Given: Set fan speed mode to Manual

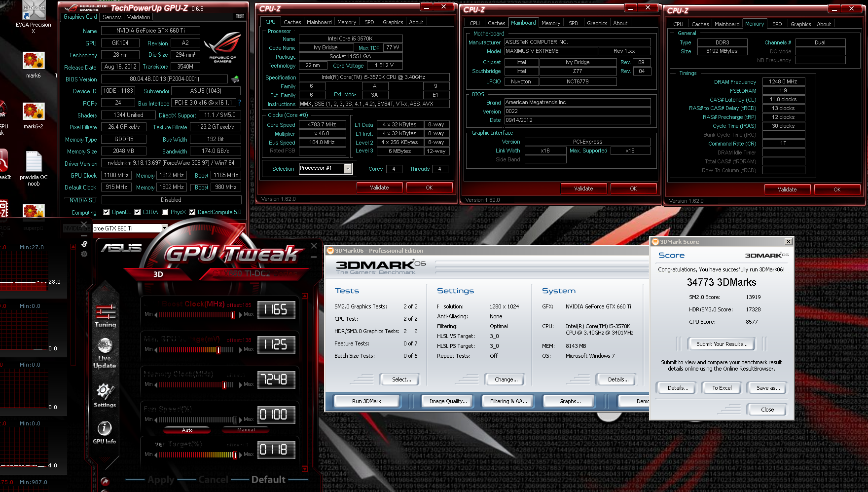Looking at the screenshot, I should pyautogui.click(x=246, y=430).
